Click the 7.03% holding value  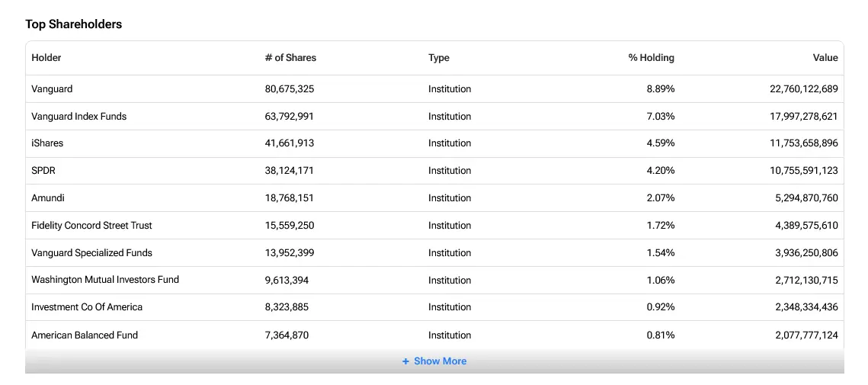click(661, 117)
